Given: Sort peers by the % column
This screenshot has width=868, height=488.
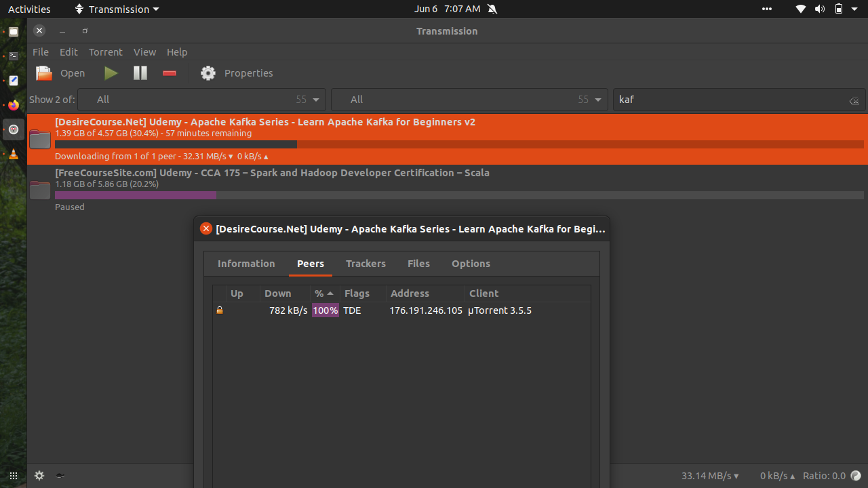Looking at the screenshot, I should click(324, 293).
